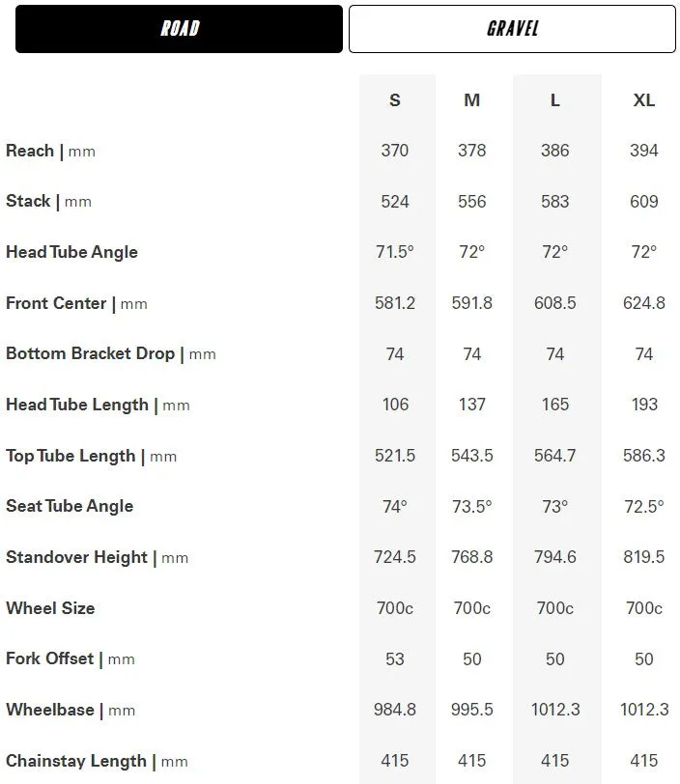Select the Head Tube Angle label
Viewport: 680px width, 784px height.
(71, 252)
